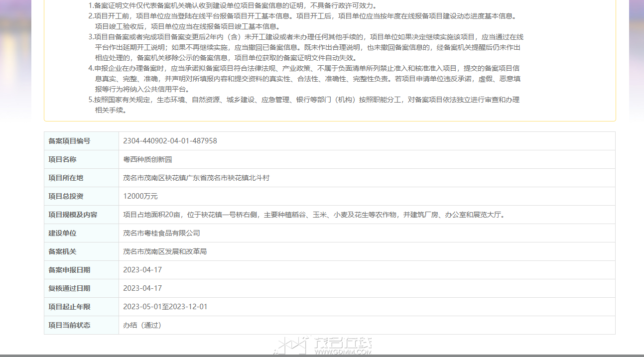Click the date in the 备案申报日期 row

142,270
